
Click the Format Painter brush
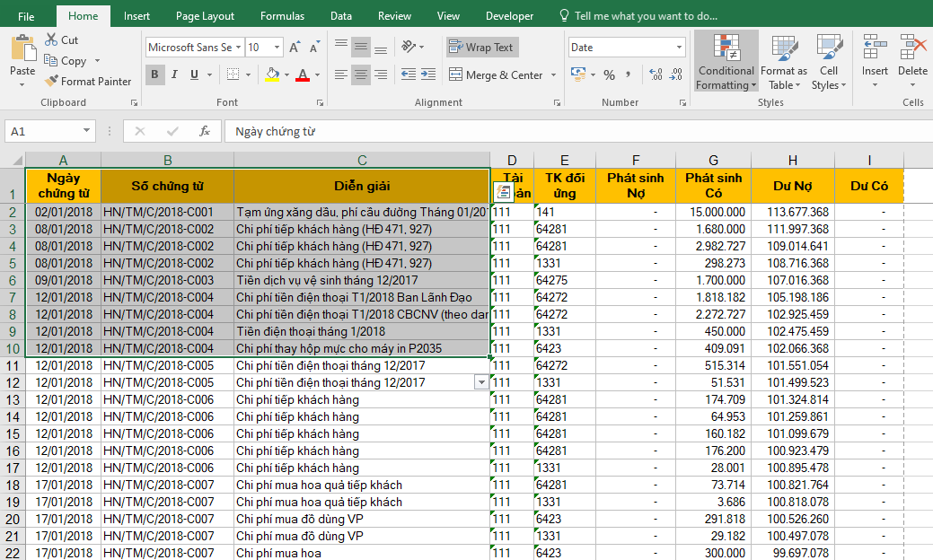pyautogui.click(x=52, y=82)
